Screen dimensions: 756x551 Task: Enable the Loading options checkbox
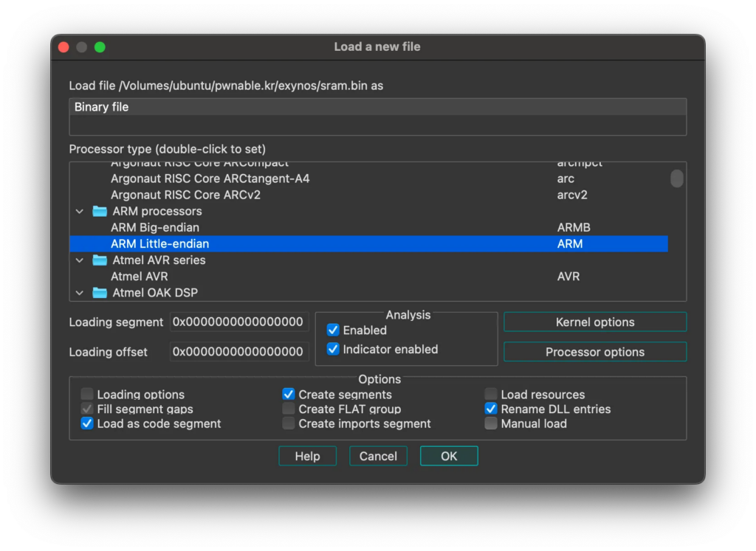click(87, 394)
